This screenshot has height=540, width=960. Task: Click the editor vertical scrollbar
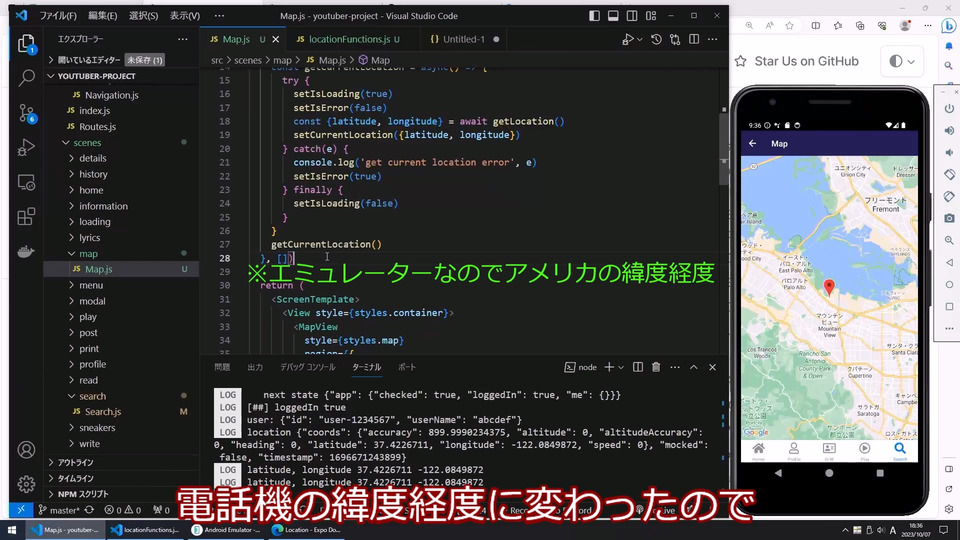[x=724, y=147]
